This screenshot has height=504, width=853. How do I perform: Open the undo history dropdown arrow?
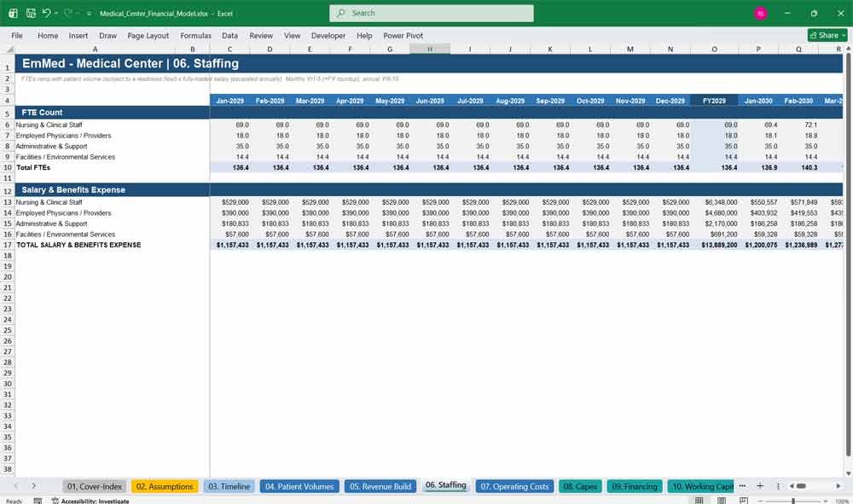point(56,13)
